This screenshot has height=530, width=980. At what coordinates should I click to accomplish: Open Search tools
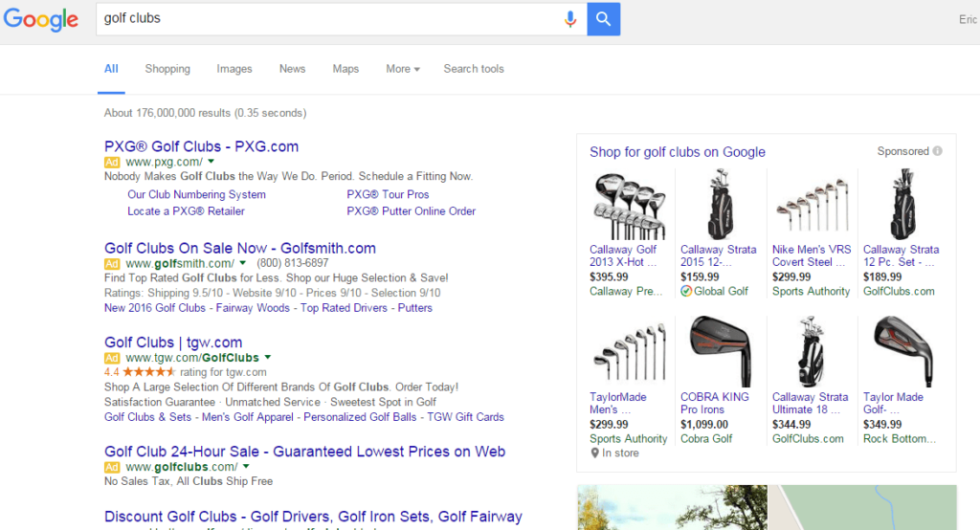[474, 69]
